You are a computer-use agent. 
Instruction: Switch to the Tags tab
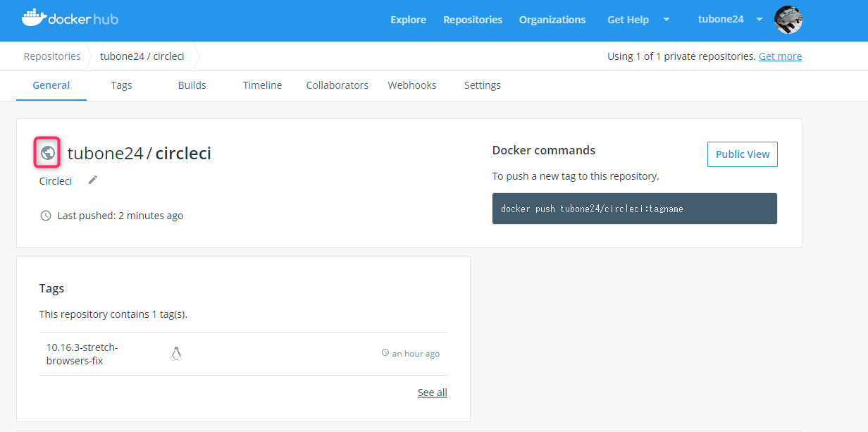[x=121, y=85]
